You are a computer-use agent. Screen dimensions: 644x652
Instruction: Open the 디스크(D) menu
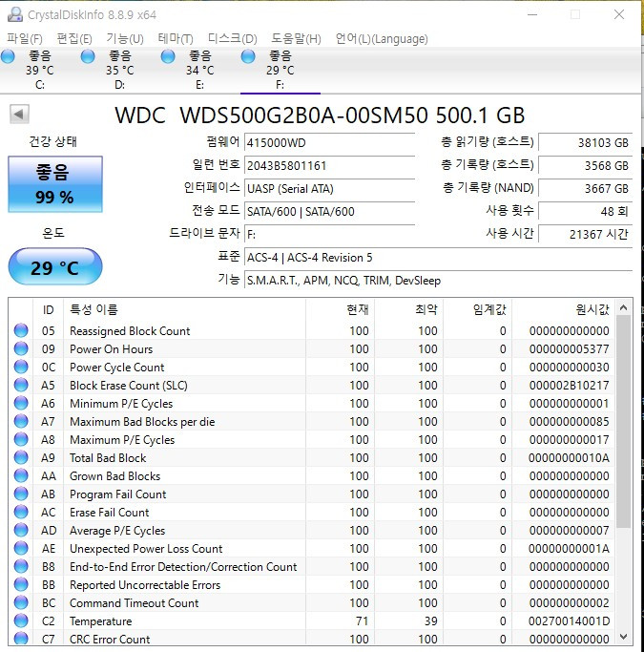[232, 39]
